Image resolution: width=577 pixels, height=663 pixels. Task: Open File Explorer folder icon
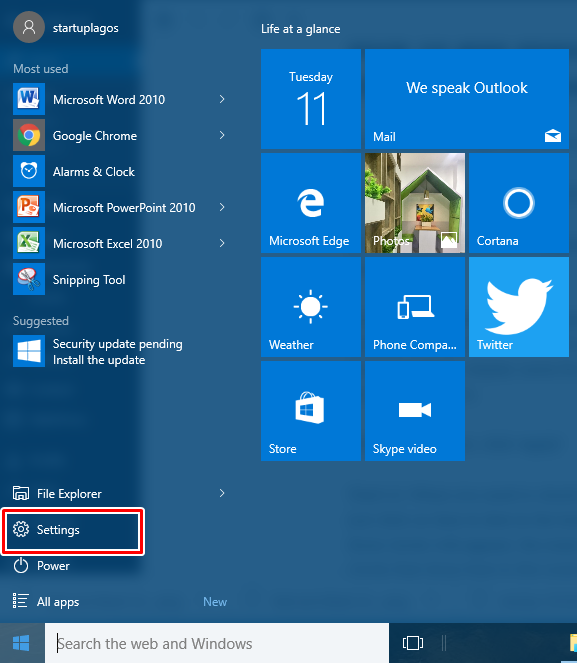(21, 493)
